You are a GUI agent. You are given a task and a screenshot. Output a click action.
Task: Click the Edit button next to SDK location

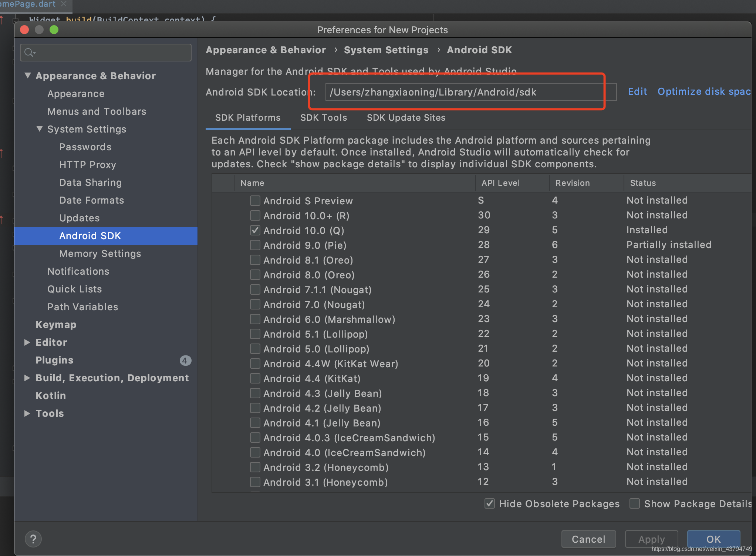(x=637, y=92)
